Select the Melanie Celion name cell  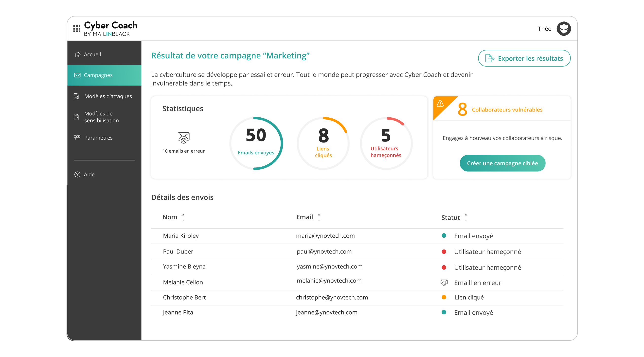183,282
